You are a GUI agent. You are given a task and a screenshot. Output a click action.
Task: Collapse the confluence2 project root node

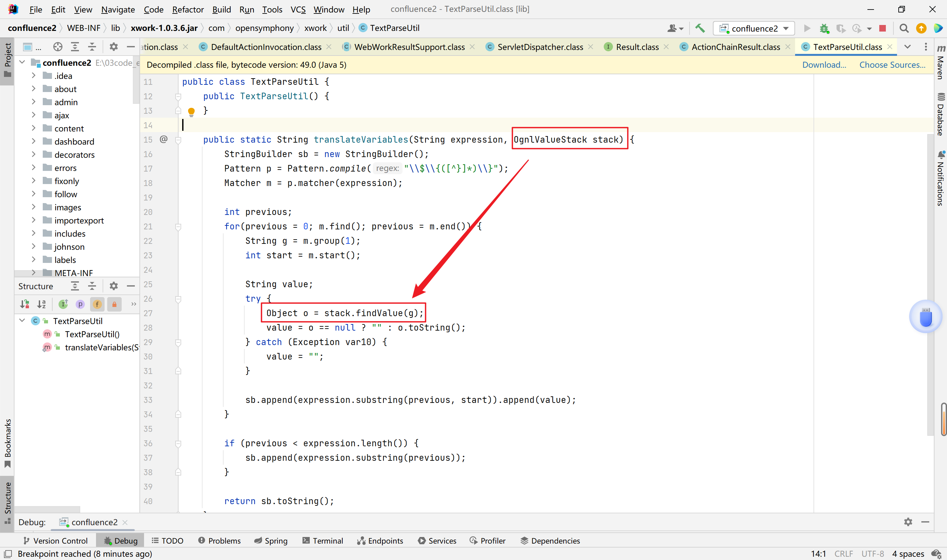click(22, 62)
